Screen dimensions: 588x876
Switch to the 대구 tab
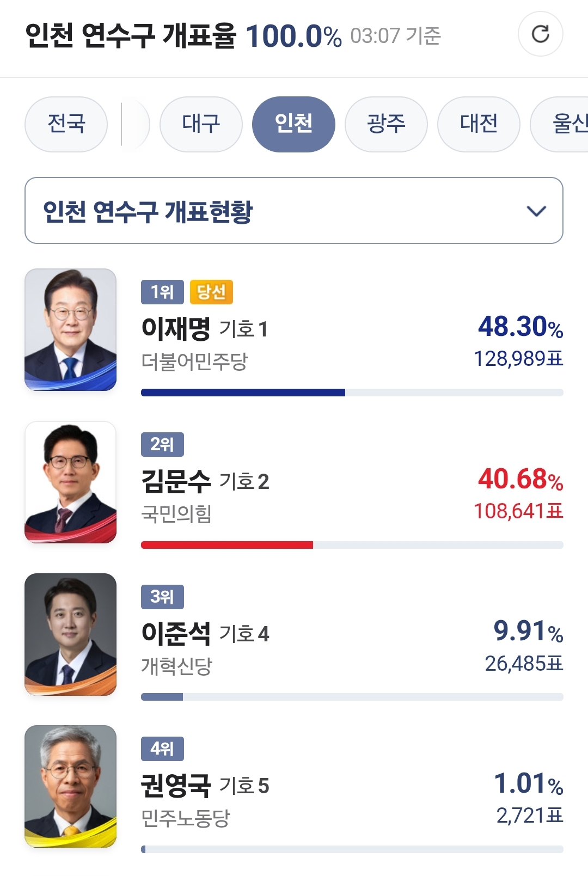coord(201,124)
